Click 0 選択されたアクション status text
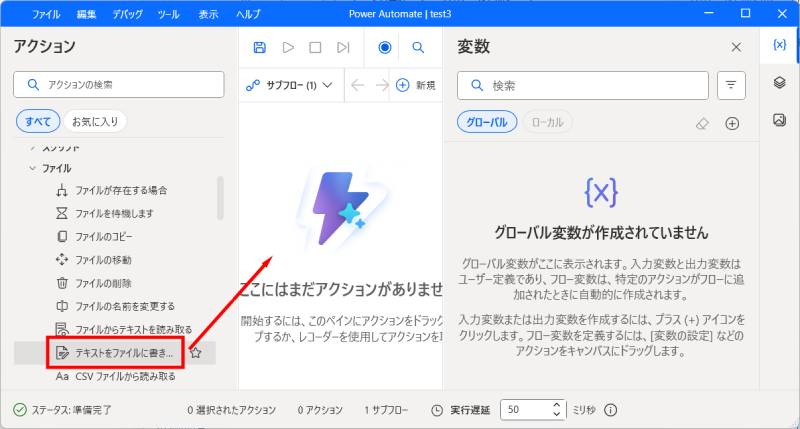 tap(232, 410)
